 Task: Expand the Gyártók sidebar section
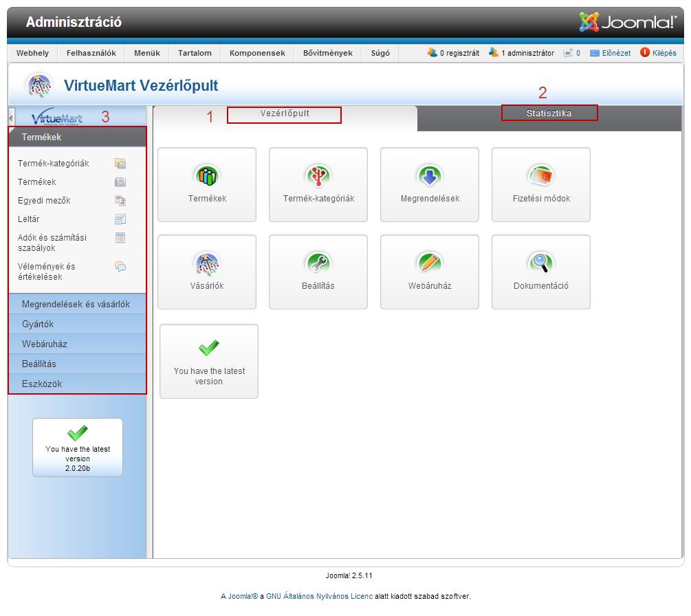[x=78, y=324]
